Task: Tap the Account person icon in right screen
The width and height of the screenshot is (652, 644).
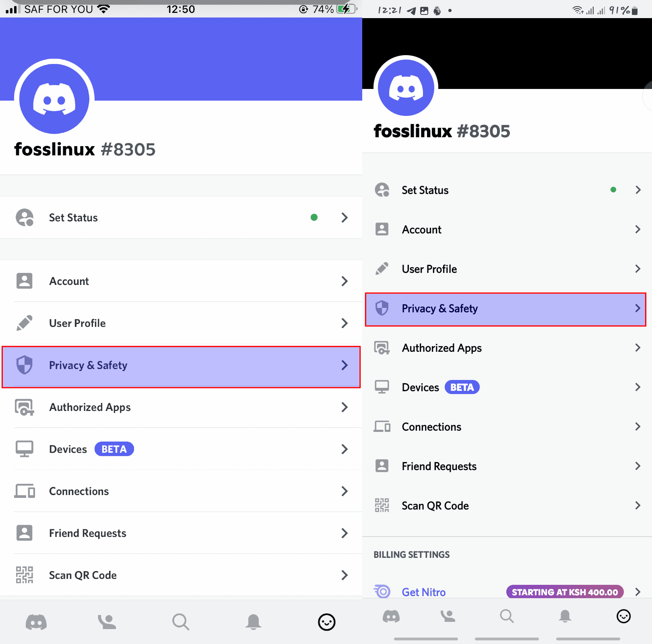Action: click(x=382, y=229)
